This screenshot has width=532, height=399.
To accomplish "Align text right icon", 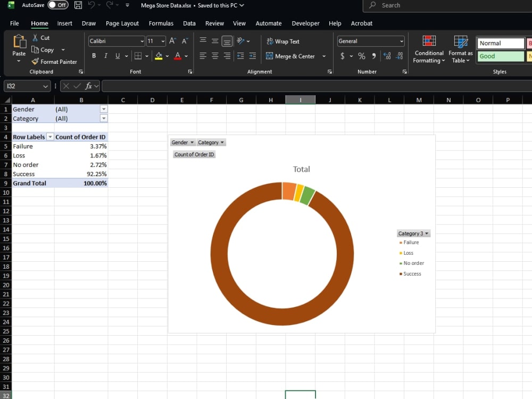I will (227, 56).
